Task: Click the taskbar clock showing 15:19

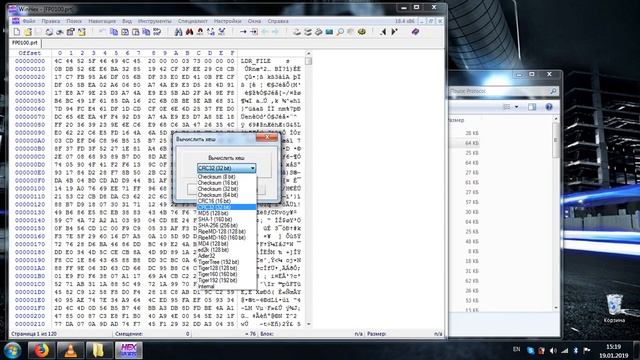Action: click(613, 351)
